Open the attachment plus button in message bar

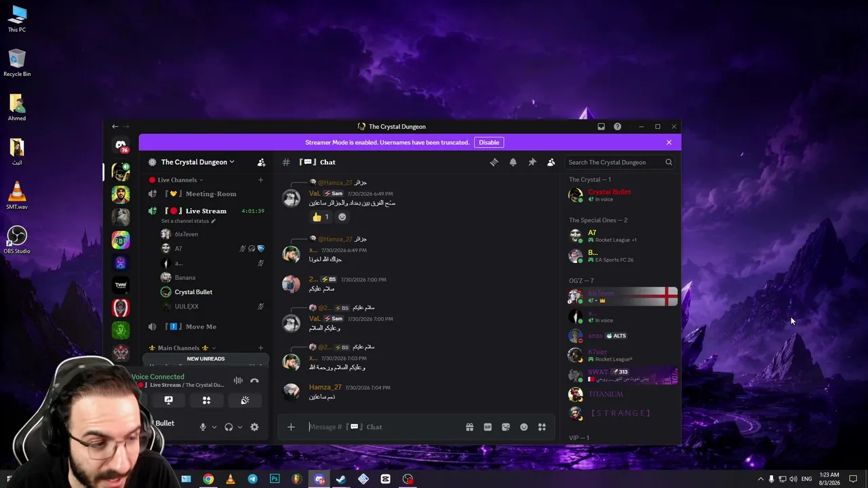[291, 427]
